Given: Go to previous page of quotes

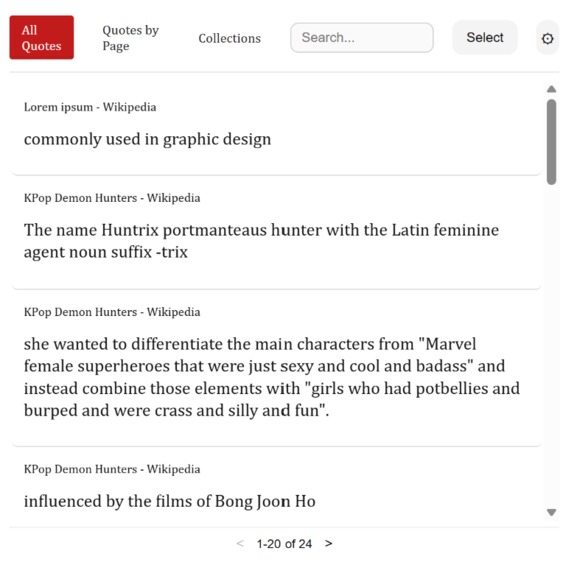Looking at the screenshot, I should point(240,543).
